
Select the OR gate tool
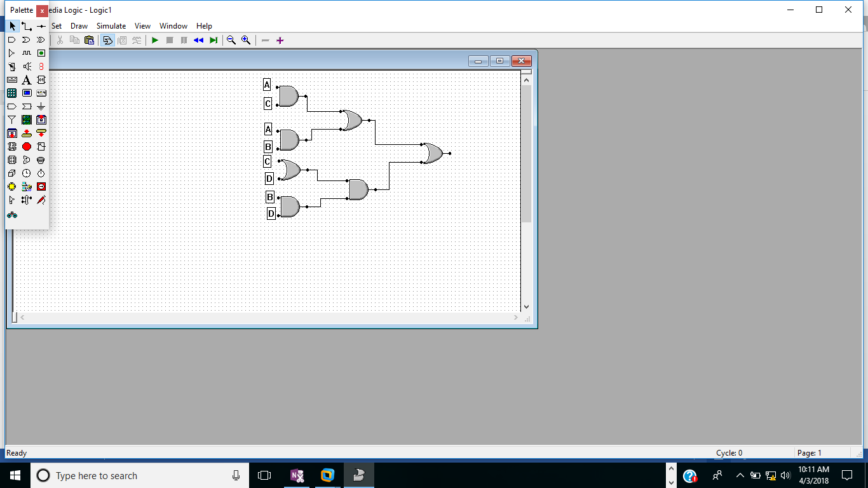[x=26, y=39]
